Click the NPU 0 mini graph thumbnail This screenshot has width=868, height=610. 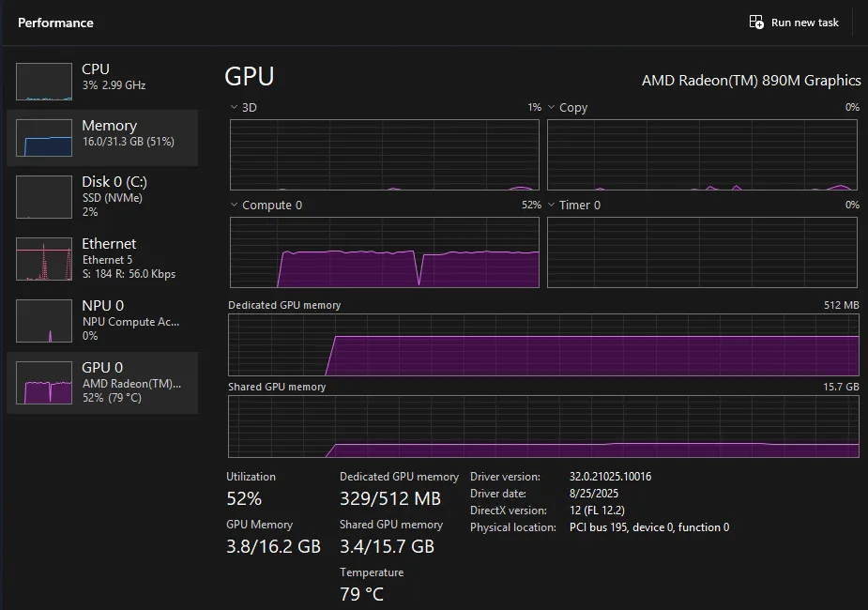[x=44, y=321]
